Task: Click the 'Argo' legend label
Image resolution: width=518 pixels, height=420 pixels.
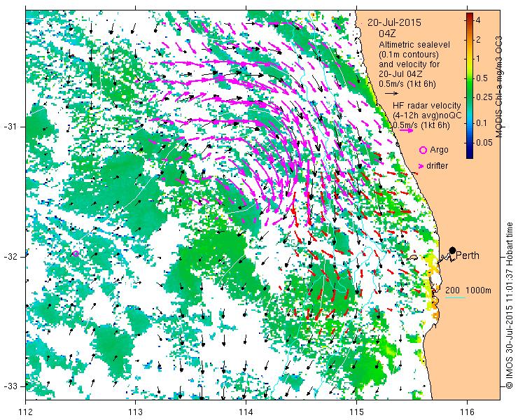Action: click(439, 150)
